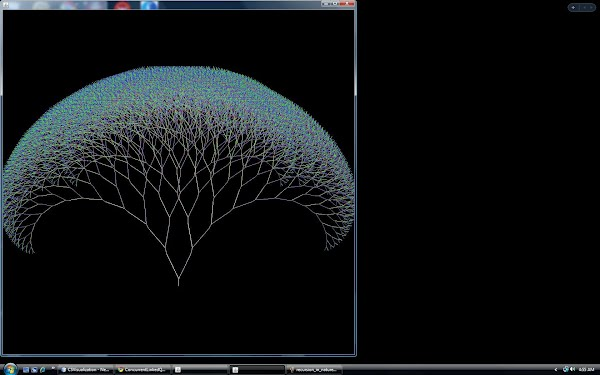Select the active fractal tree window taskbar button
The width and height of the screenshot is (600, 375).
[x=257, y=370]
